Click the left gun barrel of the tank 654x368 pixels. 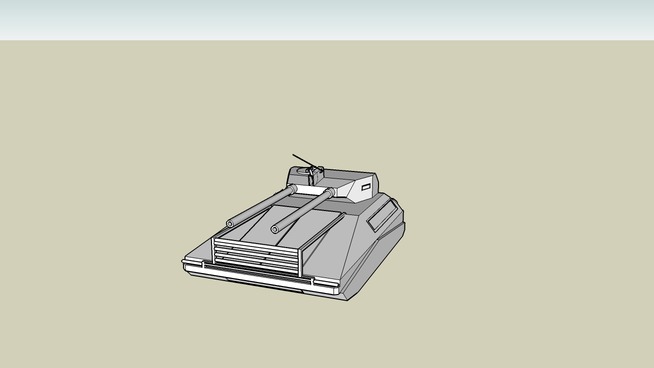click(x=261, y=207)
